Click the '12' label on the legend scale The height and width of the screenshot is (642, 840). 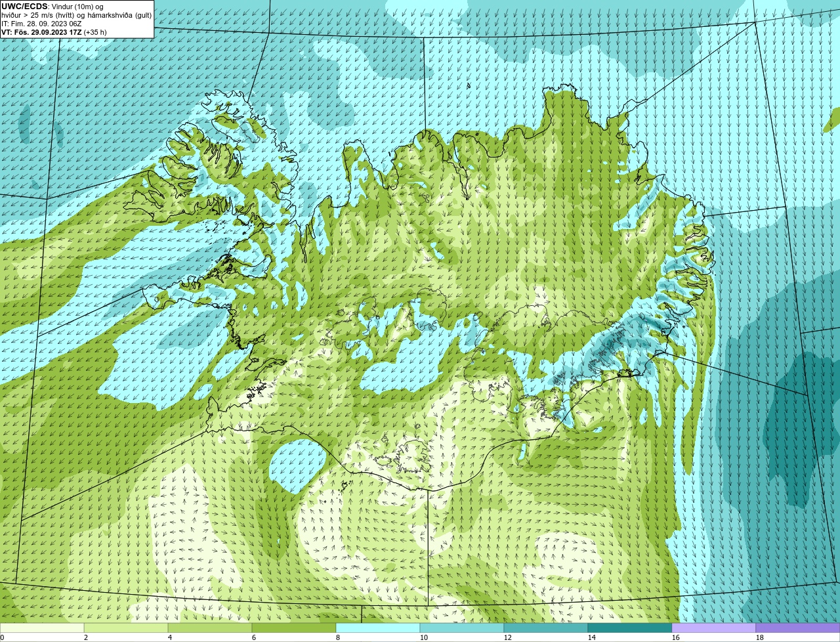coord(508,637)
